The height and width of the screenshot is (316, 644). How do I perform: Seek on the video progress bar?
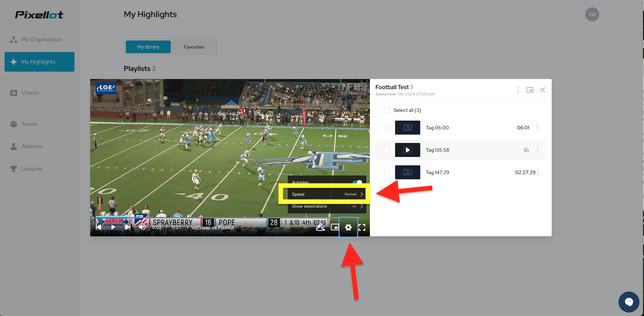tap(230, 218)
